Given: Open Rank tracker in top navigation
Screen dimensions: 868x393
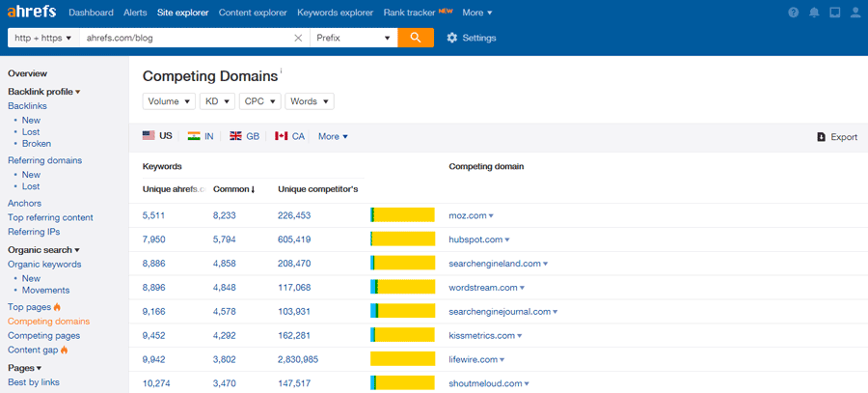Looking at the screenshot, I should click(x=409, y=13).
